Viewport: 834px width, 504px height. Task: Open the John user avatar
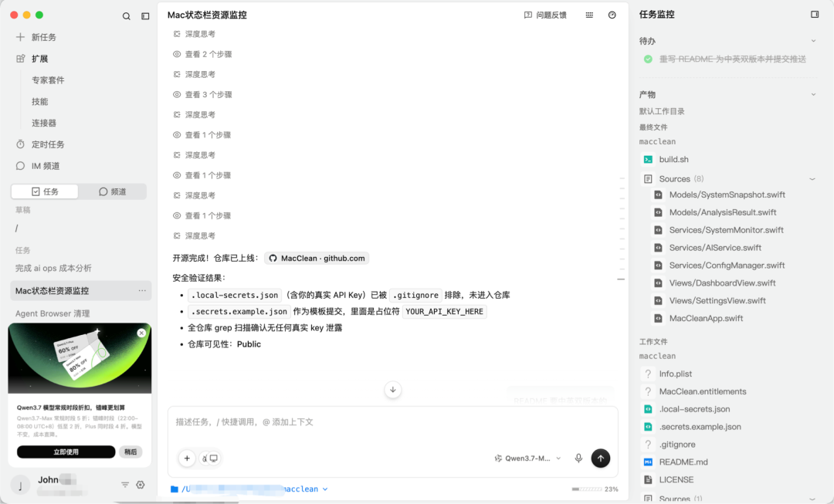21,485
